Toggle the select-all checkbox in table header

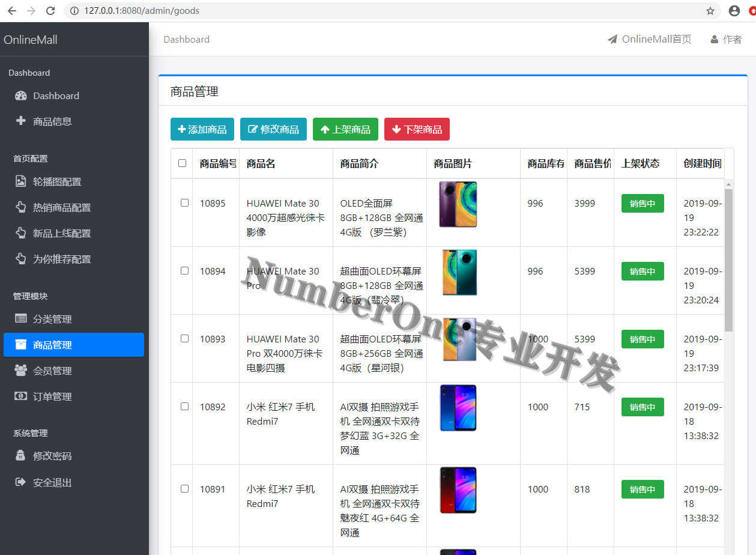(x=183, y=163)
